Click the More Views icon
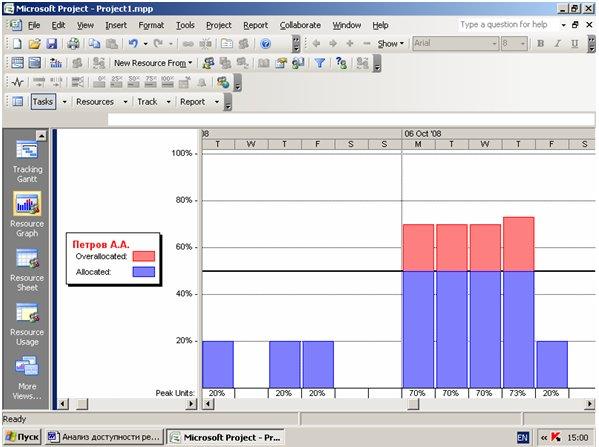 [x=27, y=366]
